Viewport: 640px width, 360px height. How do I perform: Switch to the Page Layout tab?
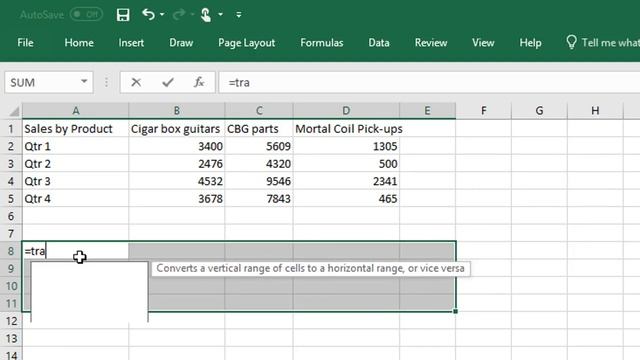[247, 42]
